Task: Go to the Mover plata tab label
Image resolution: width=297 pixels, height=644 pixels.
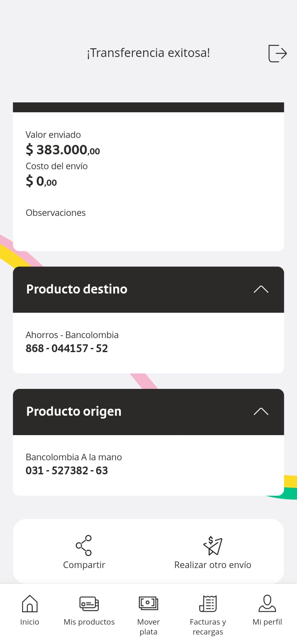Action: pos(148,627)
